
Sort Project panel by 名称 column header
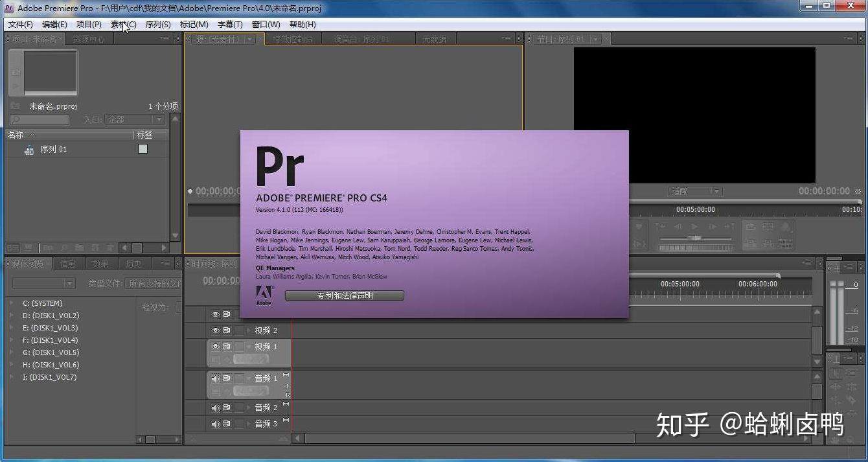coord(69,135)
